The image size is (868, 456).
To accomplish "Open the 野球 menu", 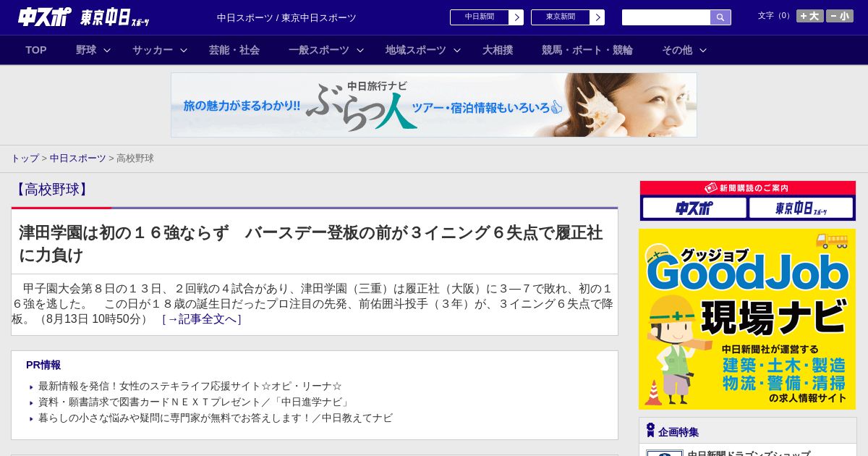I will click(86, 50).
